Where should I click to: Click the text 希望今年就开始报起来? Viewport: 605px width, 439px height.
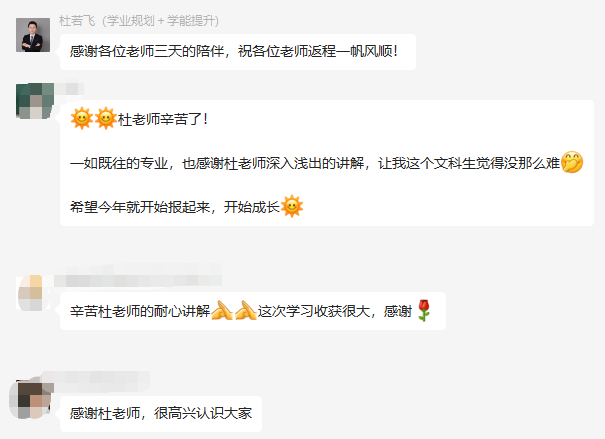140,207
